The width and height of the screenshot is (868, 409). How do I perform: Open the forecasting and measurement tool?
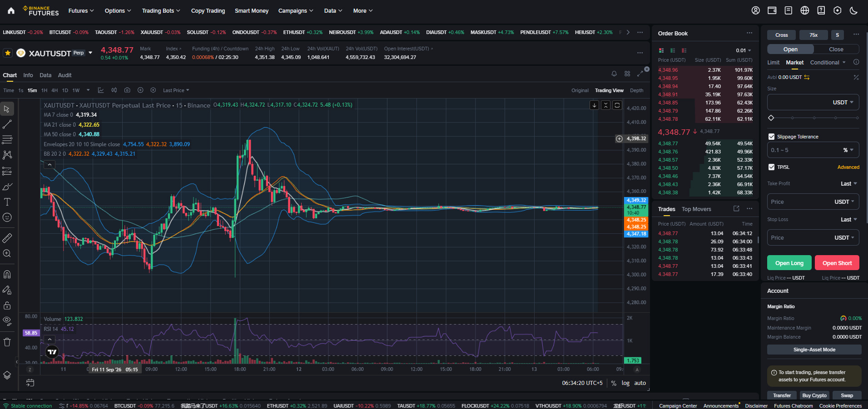[x=7, y=171]
